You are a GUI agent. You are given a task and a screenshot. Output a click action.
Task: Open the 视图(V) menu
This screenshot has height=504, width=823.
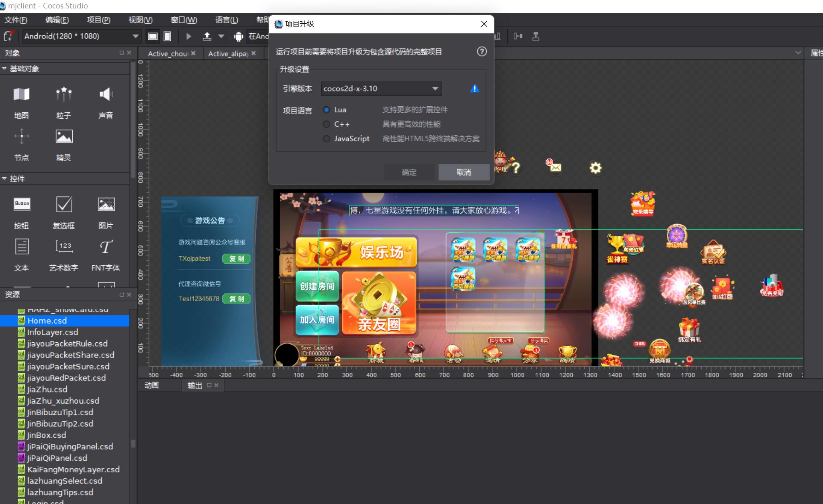click(x=141, y=20)
